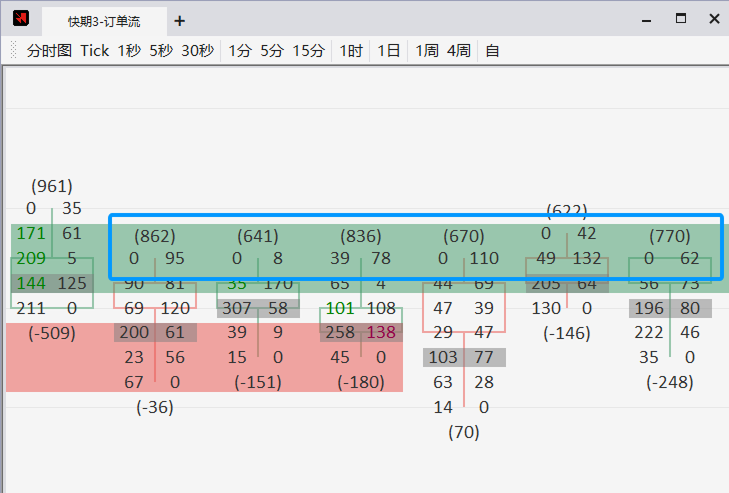Choose the 4周 period
This screenshot has width=729, height=493.
click(459, 51)
